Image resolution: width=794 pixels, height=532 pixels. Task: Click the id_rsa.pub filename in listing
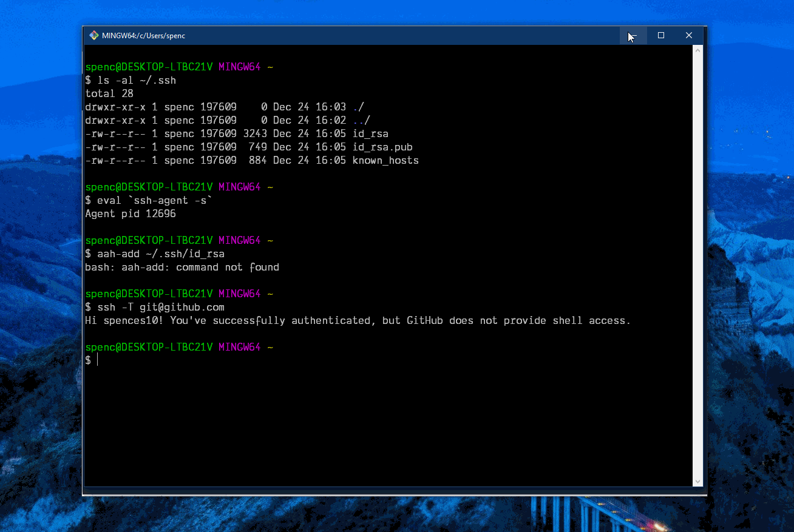point(382,147)
